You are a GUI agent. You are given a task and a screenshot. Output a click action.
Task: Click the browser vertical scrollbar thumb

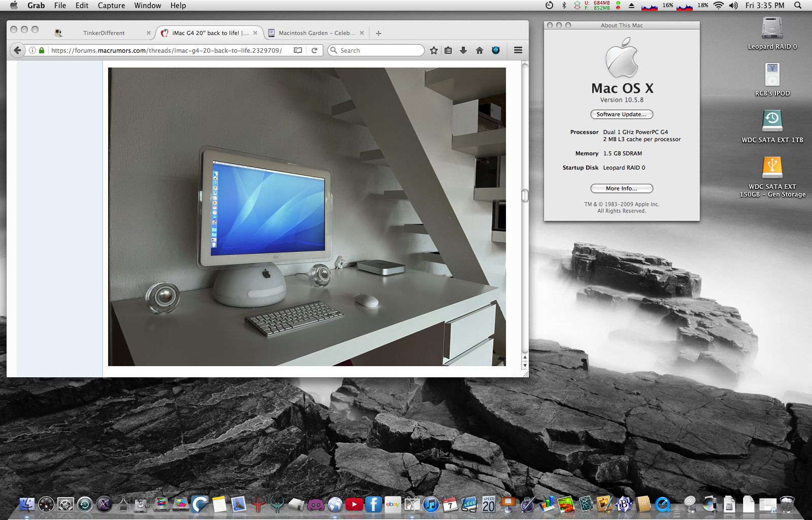tap(525, 196)
